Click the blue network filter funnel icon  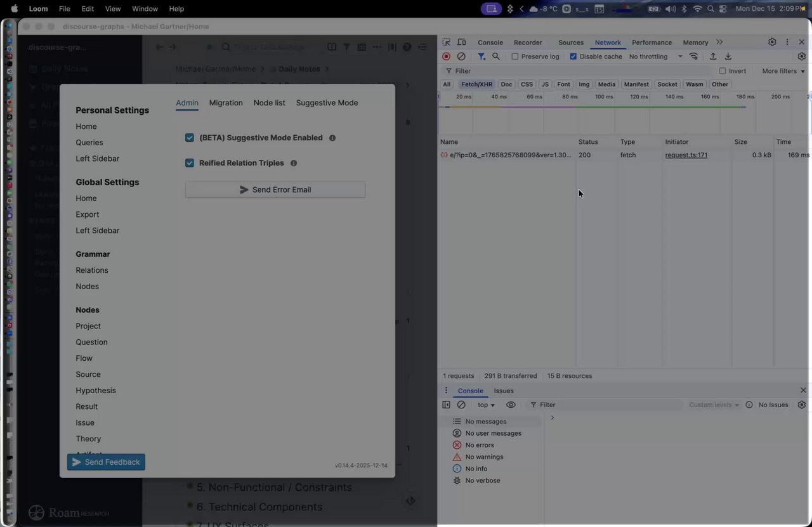(x=481, y=56)
